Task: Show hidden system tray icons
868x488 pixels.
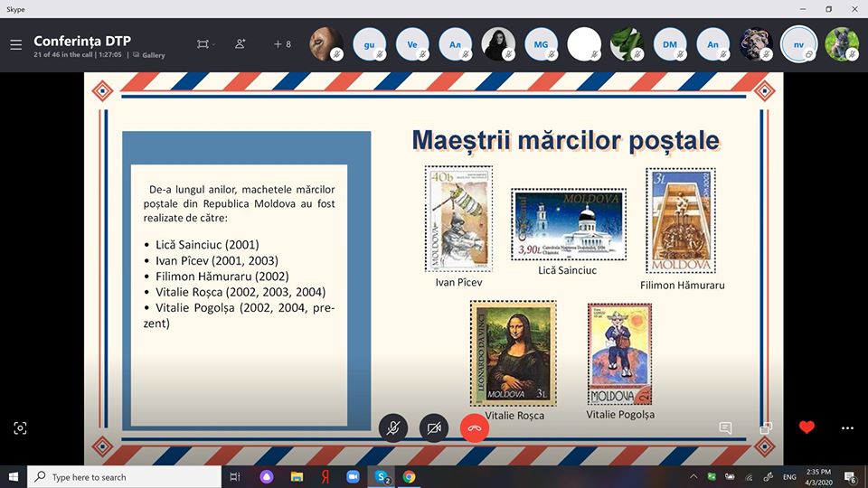Action: pyautogui.click(x=693, y=476)
